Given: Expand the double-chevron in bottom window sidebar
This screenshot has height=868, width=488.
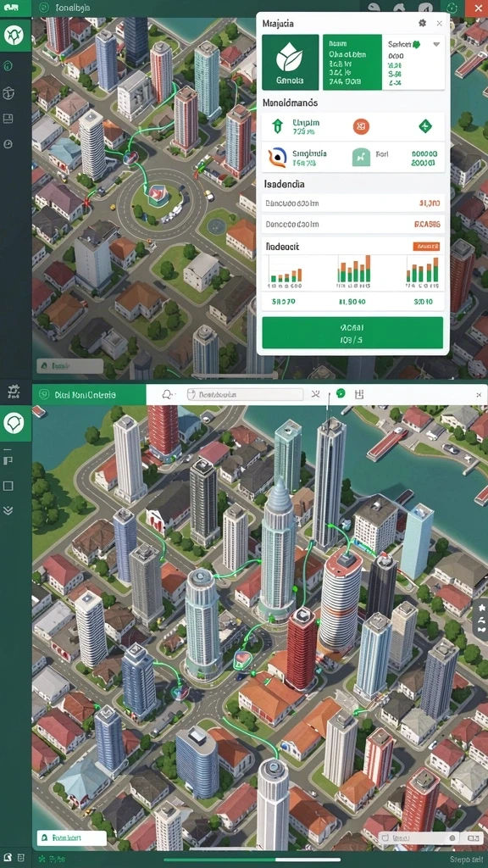Looking at the screenshot, I should click(x=8, y=509).
